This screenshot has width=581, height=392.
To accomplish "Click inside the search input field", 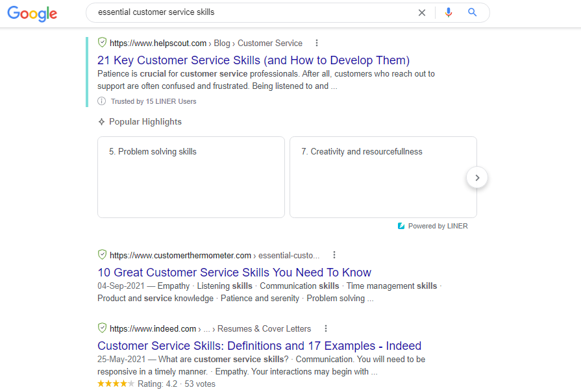I will pos(253,12).
